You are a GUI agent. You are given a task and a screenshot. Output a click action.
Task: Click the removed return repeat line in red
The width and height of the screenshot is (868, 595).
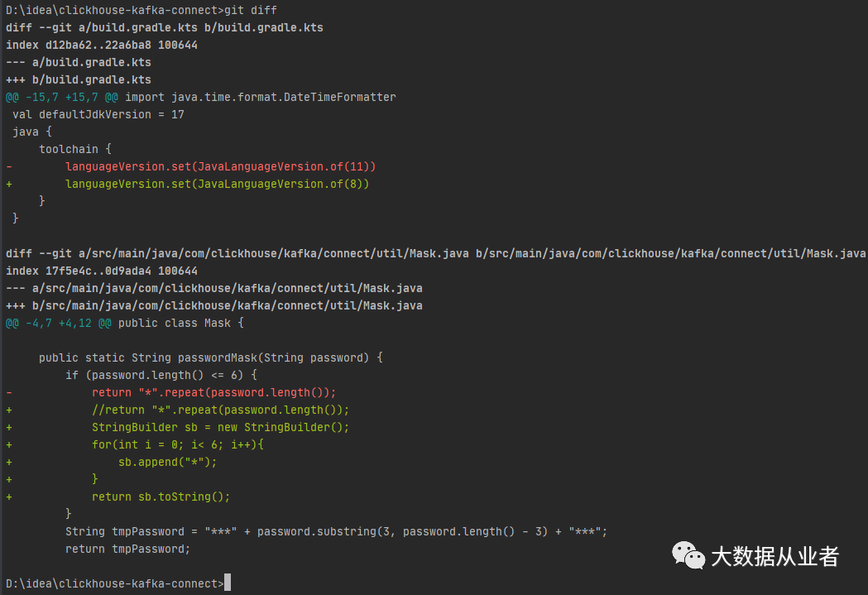coord(213,392)
